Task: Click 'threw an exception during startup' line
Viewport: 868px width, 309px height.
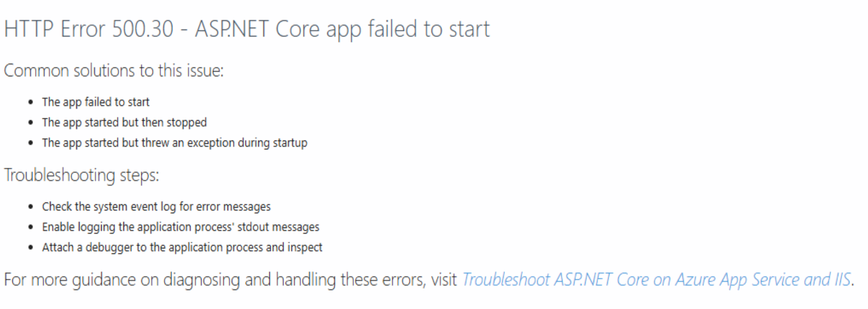Action: [174, 142]
